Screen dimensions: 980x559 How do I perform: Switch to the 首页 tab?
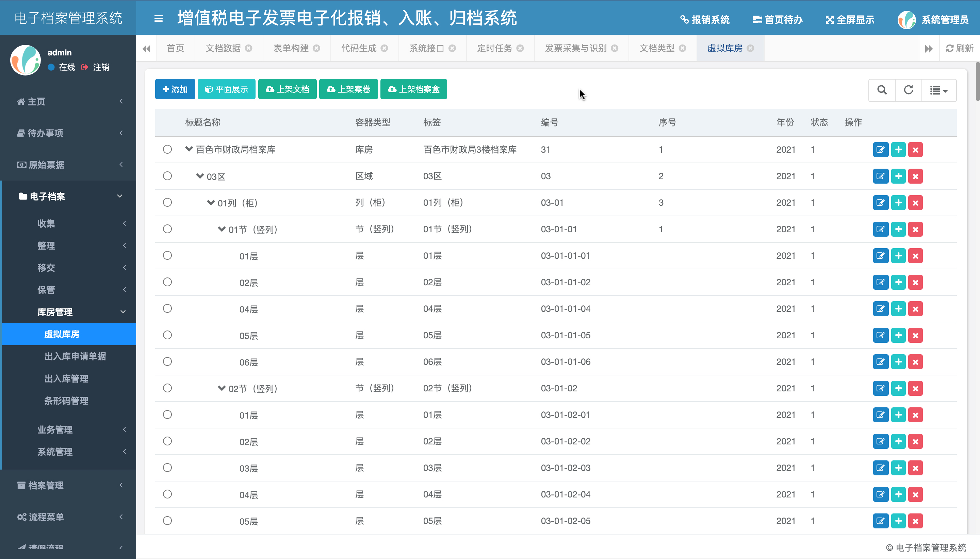pos(176,48)
